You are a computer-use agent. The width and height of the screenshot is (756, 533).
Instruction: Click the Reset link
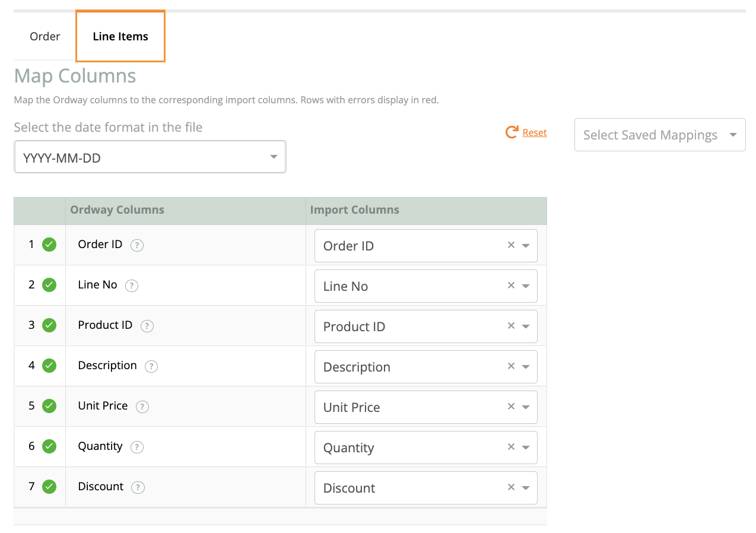pos(535,132)
